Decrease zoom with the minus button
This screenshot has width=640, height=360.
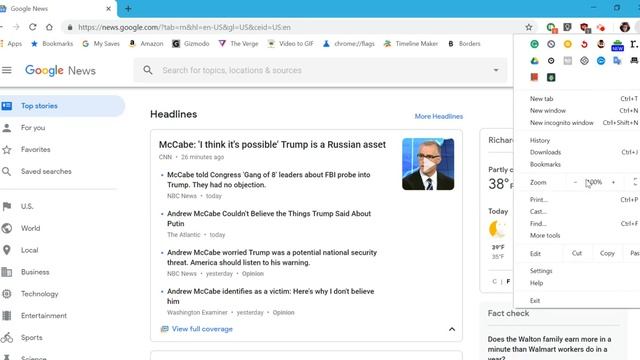point(575,182)
